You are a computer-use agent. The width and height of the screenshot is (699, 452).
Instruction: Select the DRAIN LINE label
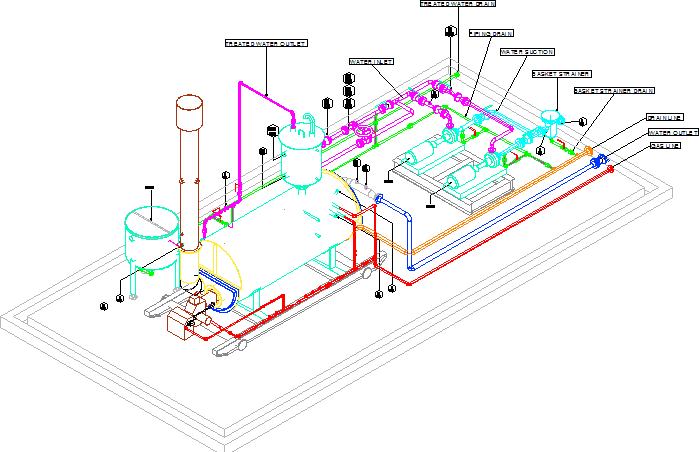pos(664,117)
